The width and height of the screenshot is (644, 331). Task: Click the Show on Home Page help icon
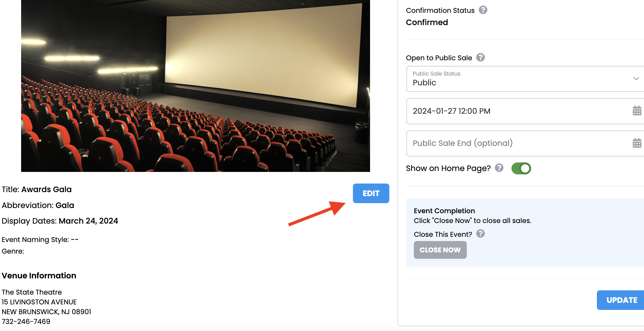click(499, 168)
